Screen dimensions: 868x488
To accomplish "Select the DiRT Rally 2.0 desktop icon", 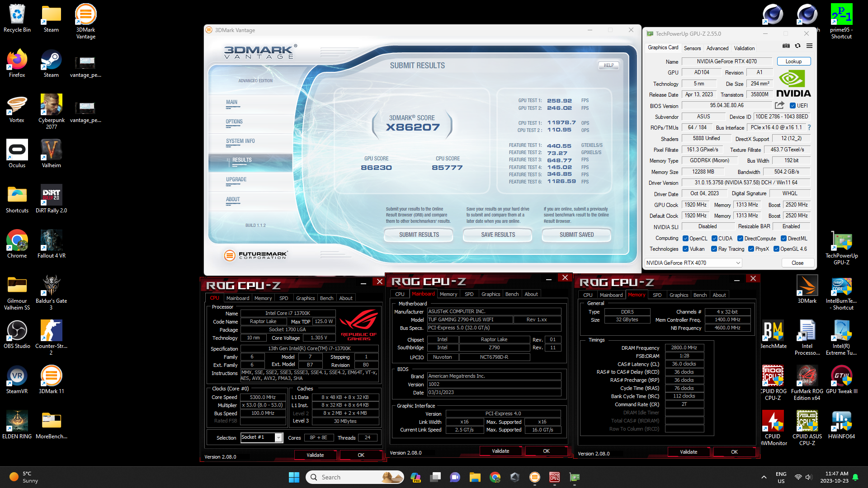I will pyautogui.click(x=52, y=199).
